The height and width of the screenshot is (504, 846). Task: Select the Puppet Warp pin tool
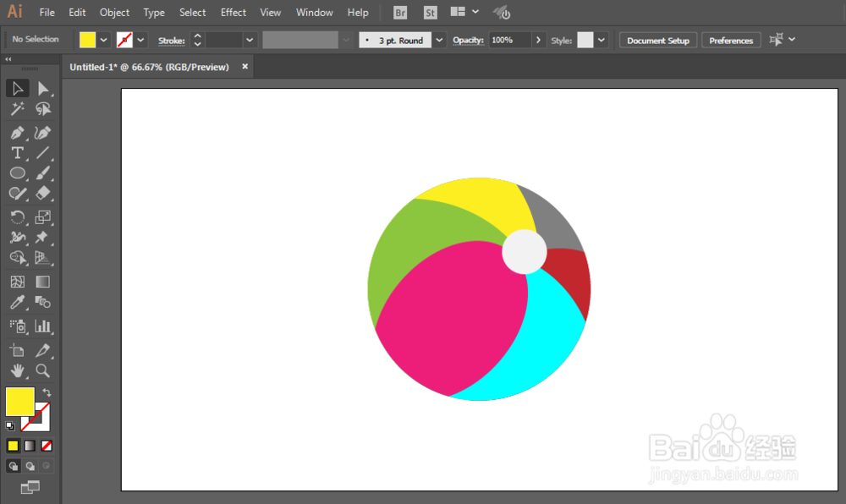pos(42,237)
